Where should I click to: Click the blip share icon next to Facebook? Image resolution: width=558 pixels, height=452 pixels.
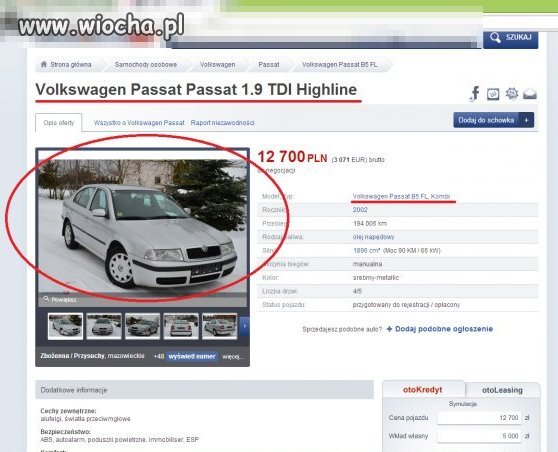pos(493,94)
